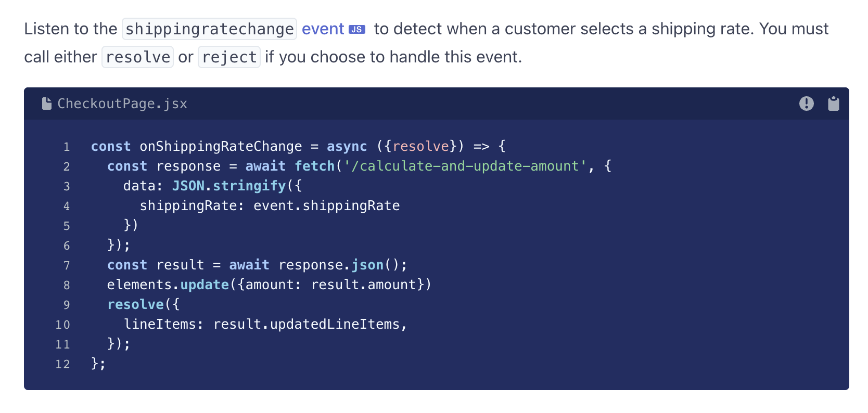
Task: Click the CheckoutPage.jsx filename label
Action: click(122, 104)
